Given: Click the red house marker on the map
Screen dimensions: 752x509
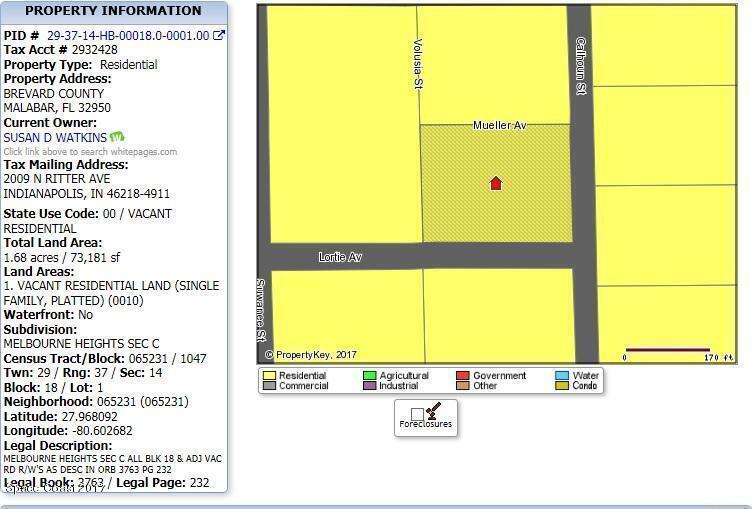Looking at the screenshot, I should point(495,183).
